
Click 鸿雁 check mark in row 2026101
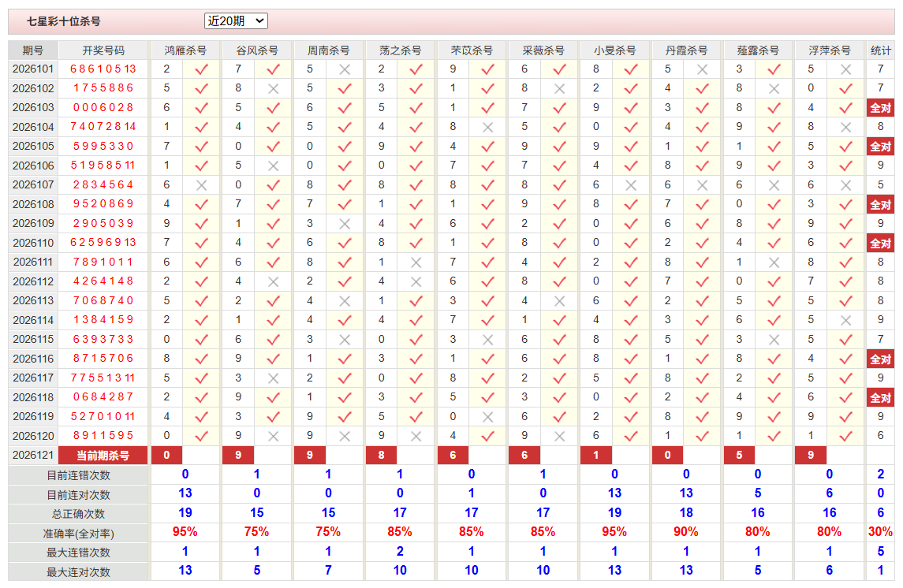click(x=201, y=69)
